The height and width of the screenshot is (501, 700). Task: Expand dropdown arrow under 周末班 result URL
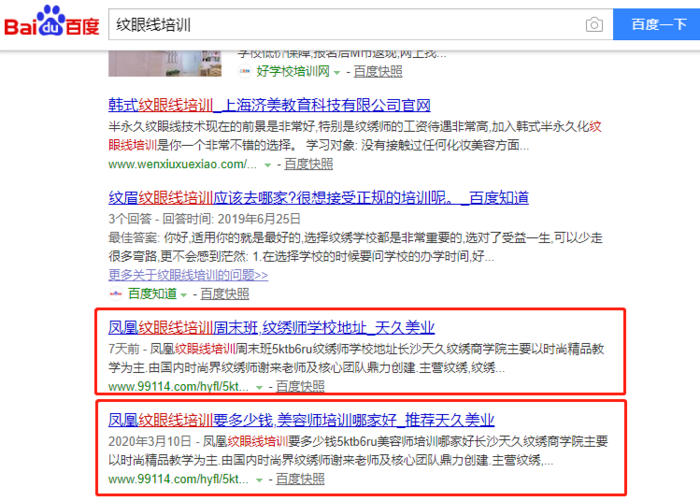tap(259, 388)
